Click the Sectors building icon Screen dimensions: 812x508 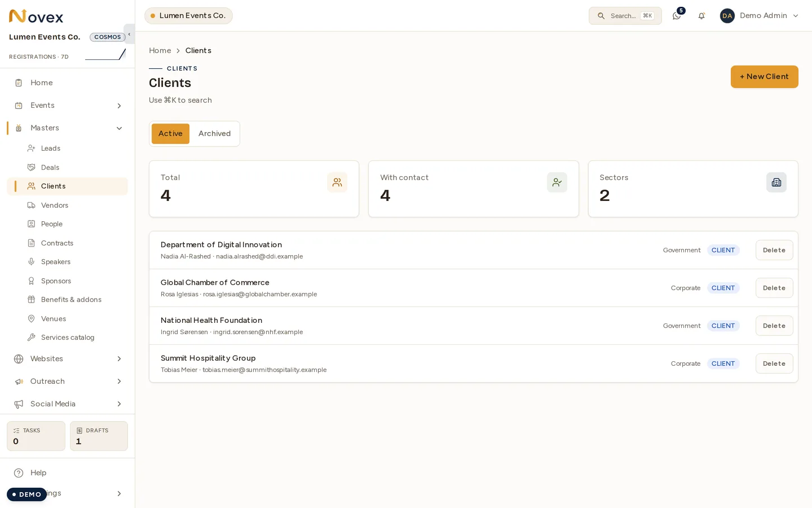[776, 182]
